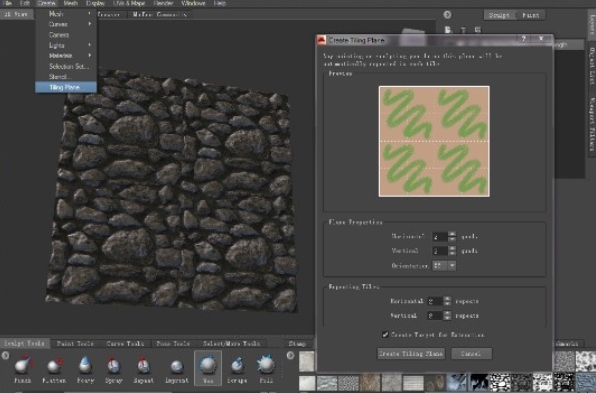Click round arrow left of stamp tray
Viewport: 596px width, 393px height.
click(x=290, y=355)
